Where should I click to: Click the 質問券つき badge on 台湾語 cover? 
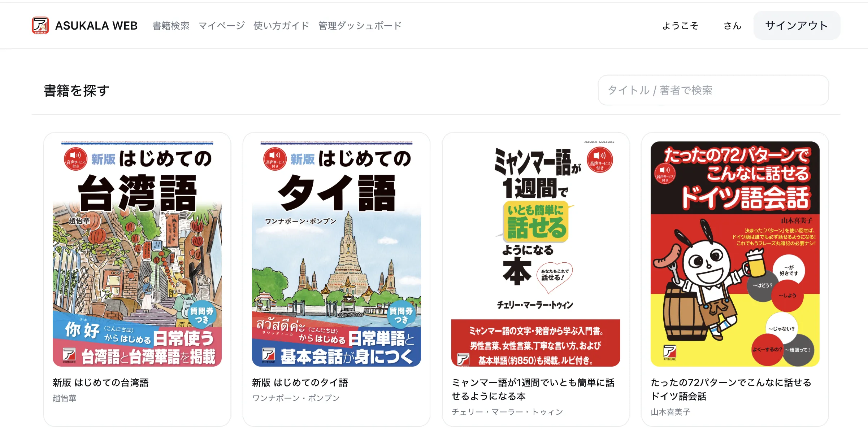click(202, 314)
